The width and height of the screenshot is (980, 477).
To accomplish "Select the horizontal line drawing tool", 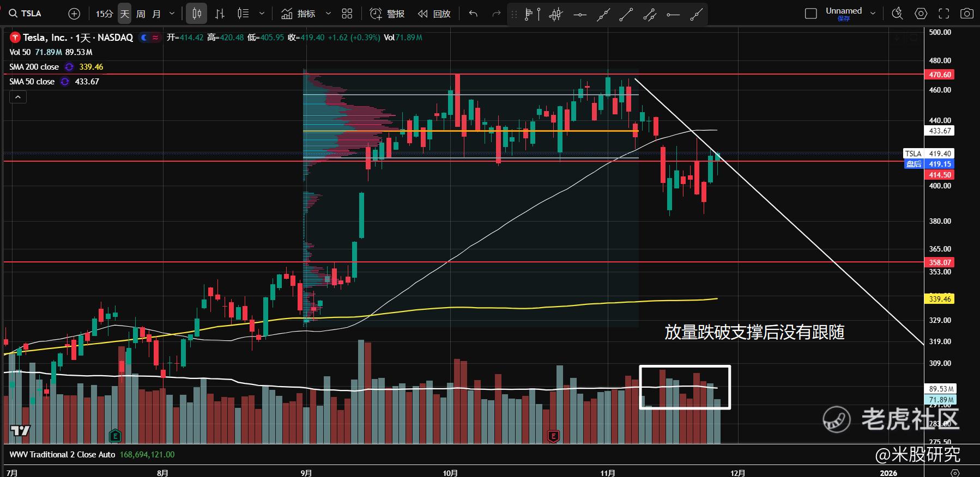I will 579,14.
